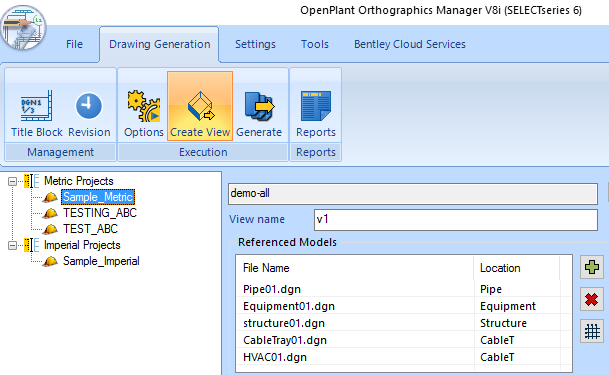Activate the Create View tool
The height and width of the screenshot is (375, 609).
200,106
